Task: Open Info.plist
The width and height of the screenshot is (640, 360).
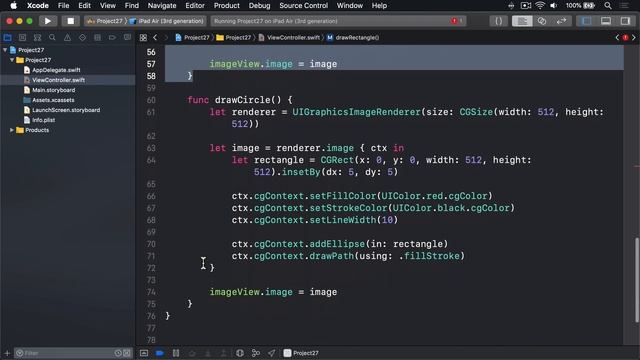Action: pyautogui.click(x=43, y=120)
